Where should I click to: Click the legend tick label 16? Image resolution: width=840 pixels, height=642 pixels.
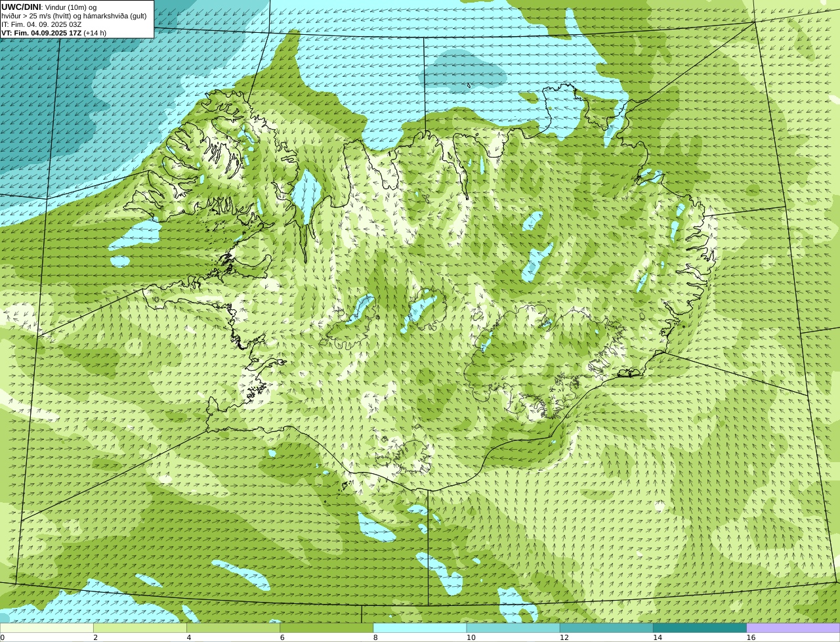(751, 637)
